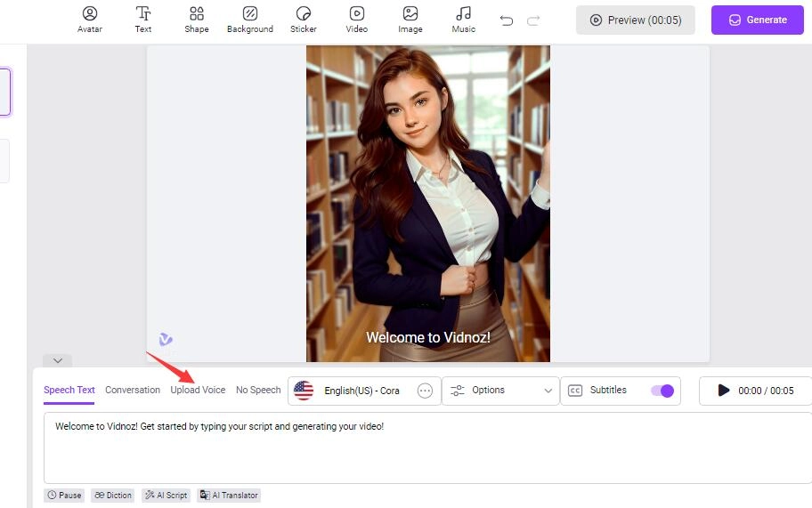Open the Music tool

tap(464, 20)
